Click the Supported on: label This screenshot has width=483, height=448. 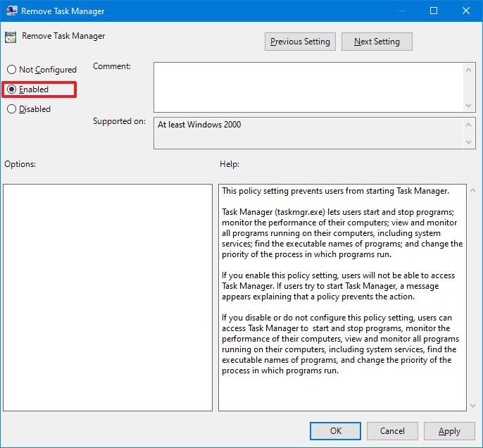pyautogui.click(x=119, y=121)
